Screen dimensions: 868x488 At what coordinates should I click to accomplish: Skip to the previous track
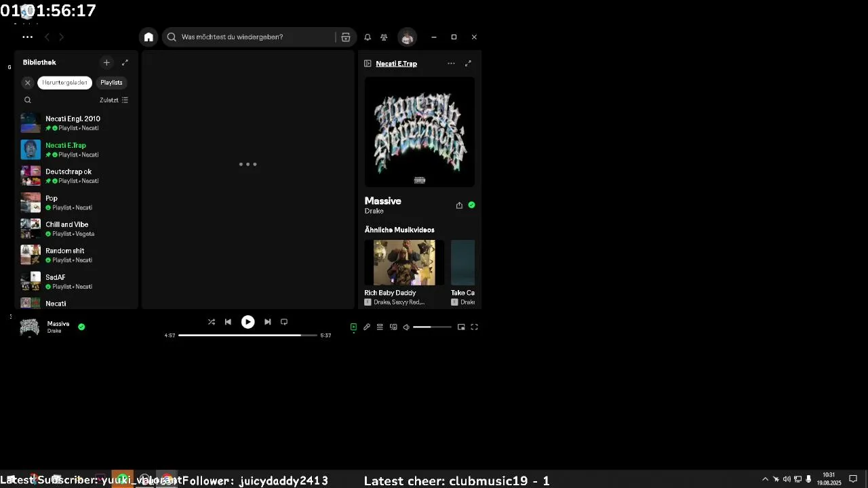tap(228, 322)
